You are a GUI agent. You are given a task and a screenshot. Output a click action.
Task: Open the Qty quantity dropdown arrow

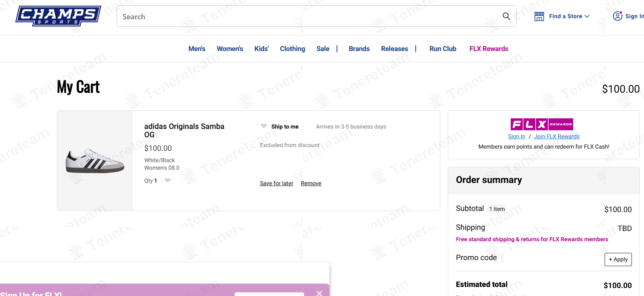pyautogui.click(x=168, y=180)
